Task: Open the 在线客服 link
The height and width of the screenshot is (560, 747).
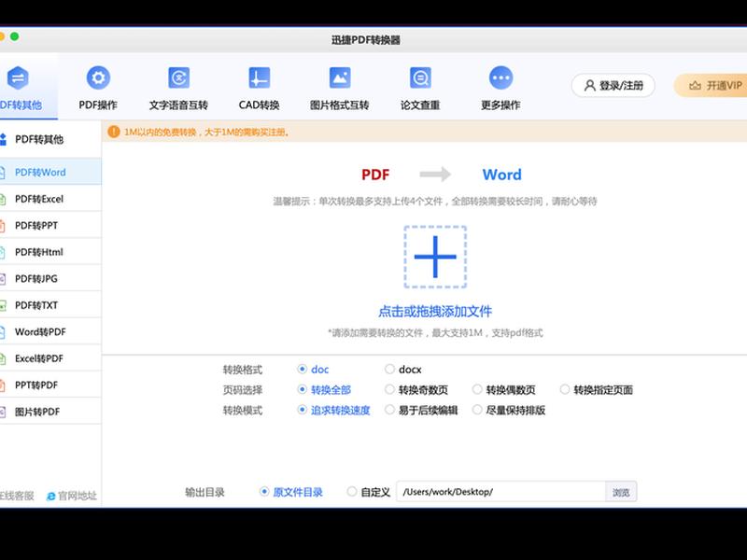Action: tap(17, 497)
